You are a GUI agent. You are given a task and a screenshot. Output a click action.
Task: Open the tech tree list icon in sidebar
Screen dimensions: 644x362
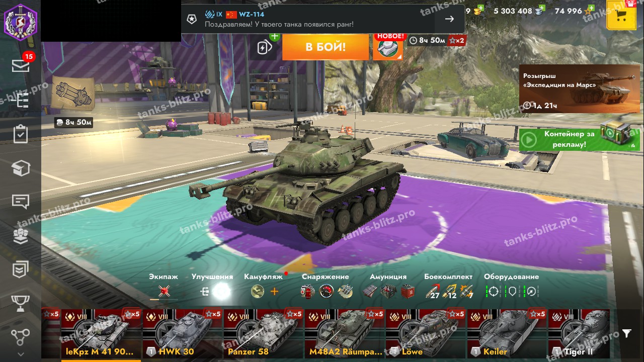21,100
